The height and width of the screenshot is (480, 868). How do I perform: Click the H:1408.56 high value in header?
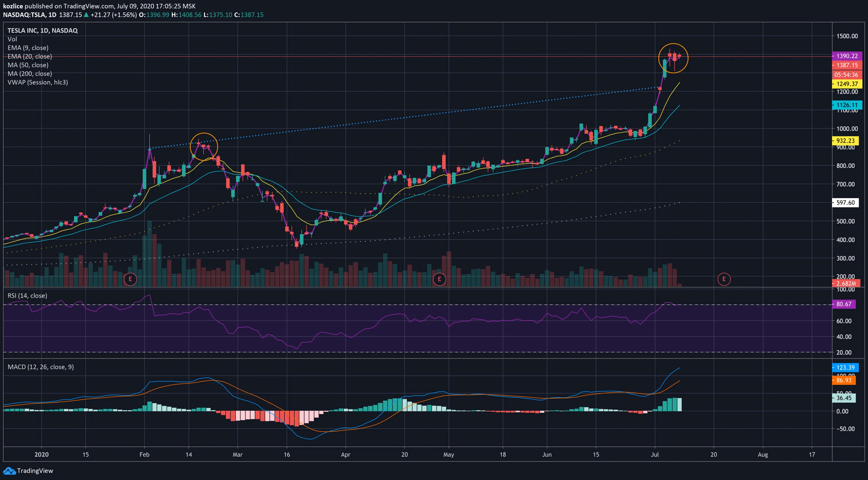186,15
